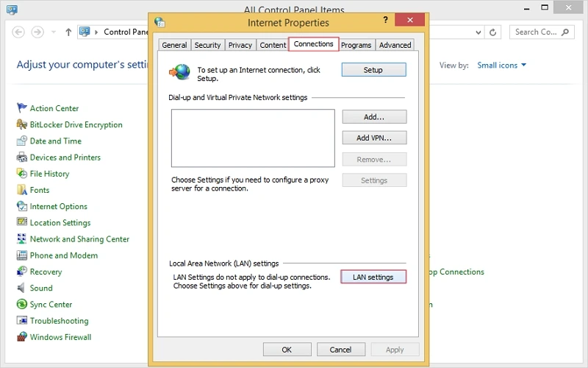Click the Recovery icon
588x368 pixels.
22,272
